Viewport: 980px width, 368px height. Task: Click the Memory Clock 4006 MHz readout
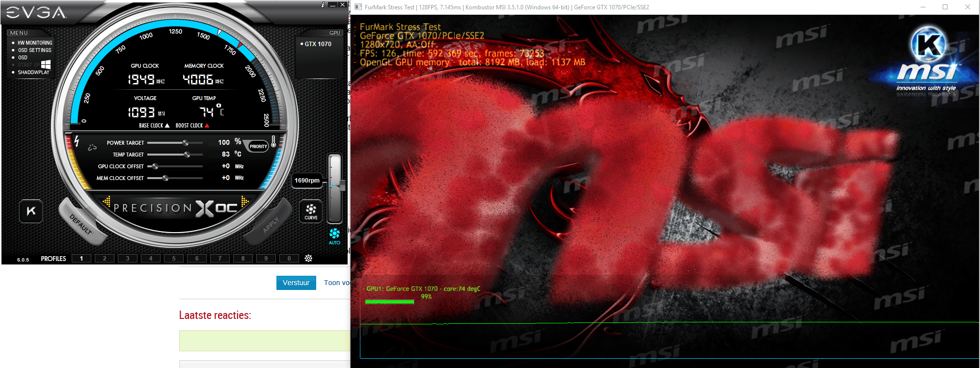point(203,79)
